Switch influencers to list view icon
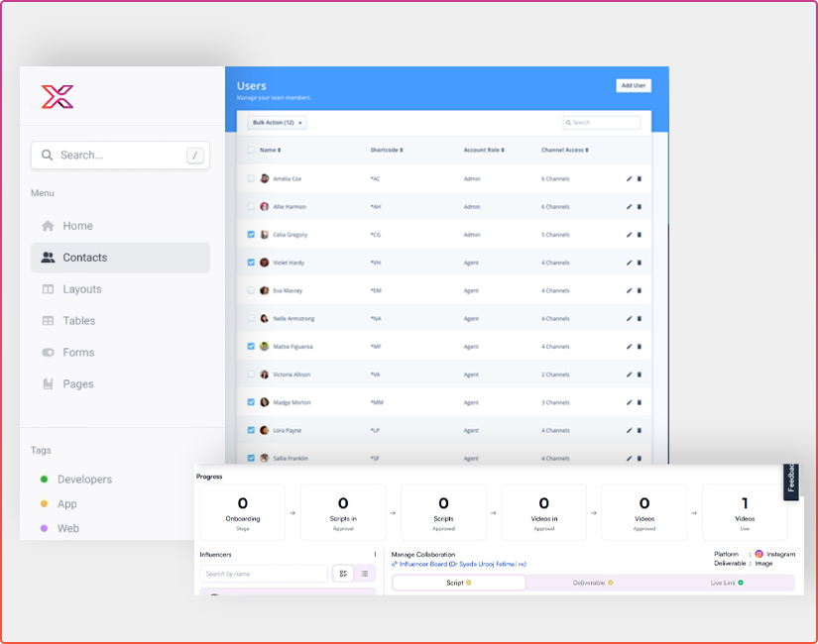Viewport: 818px width, 644px height. point(364,574)
